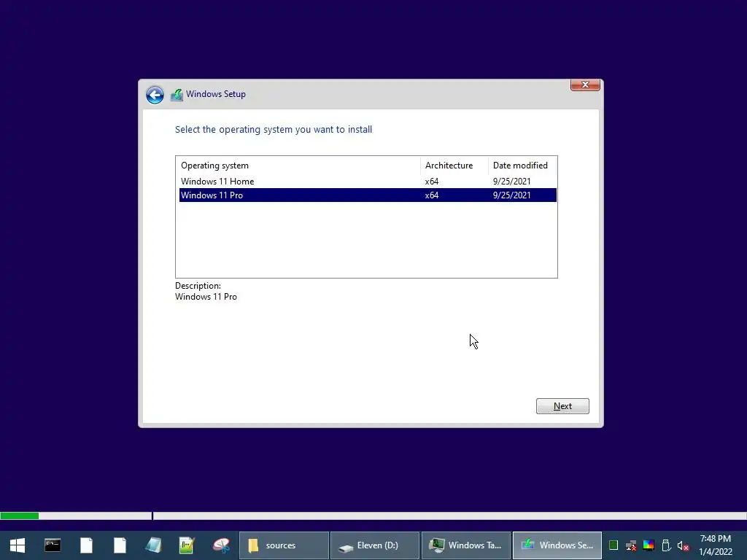Click the colorful display tray icon
747x560 pixels.
coord(649,545)
